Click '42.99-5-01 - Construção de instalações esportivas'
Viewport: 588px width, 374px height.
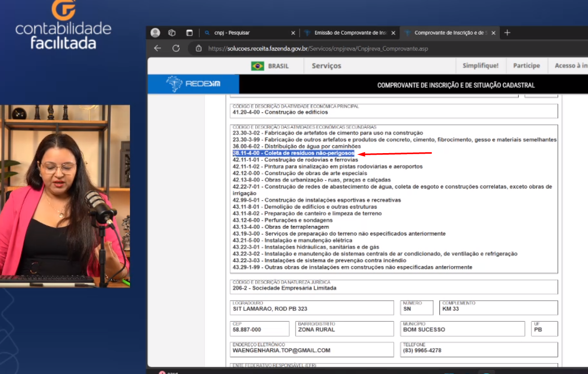[x=317, y=200]
